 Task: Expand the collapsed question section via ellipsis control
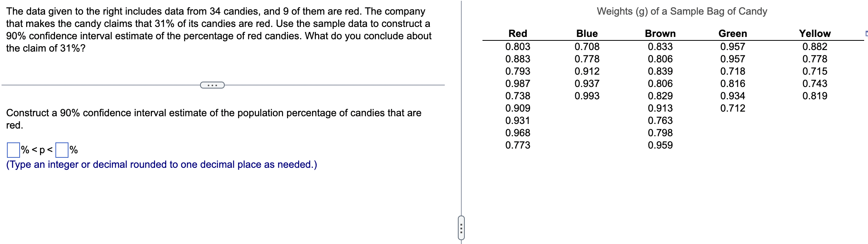[x=212, y=85]
